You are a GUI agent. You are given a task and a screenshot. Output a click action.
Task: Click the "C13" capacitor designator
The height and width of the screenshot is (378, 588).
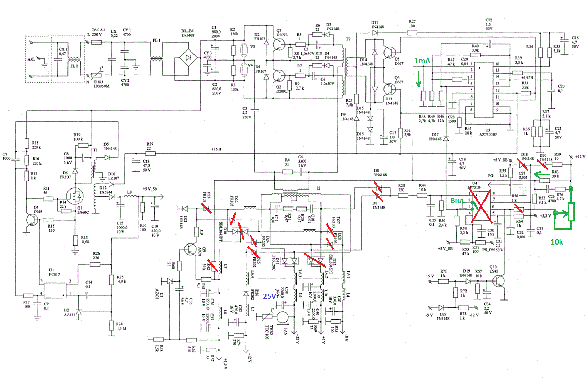(x=146, y=161)
